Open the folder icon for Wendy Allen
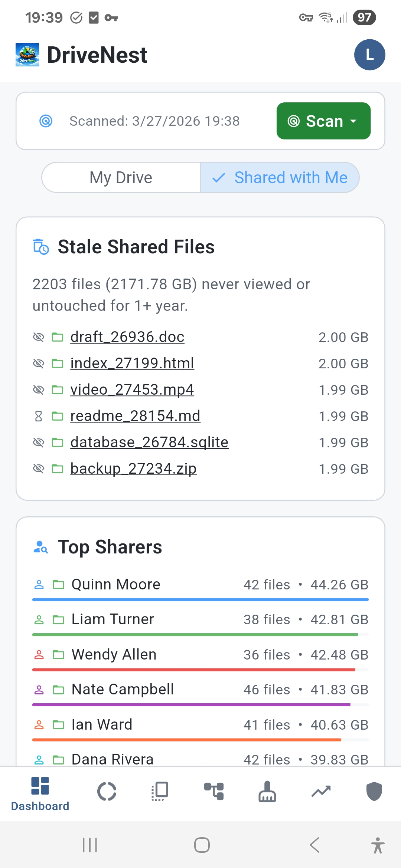Screen dimensions: 401x868 58,655
